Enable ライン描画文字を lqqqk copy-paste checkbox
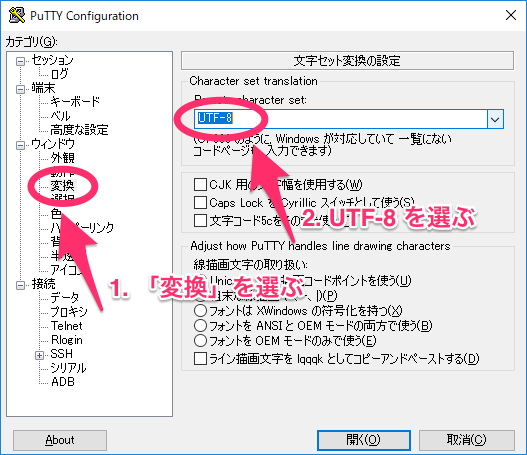 tap(200, 359)
